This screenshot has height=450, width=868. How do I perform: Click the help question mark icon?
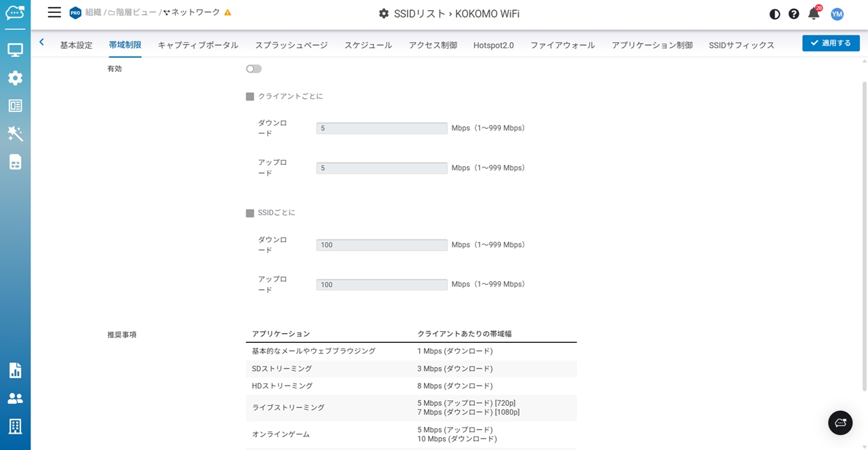pos(793,14)
